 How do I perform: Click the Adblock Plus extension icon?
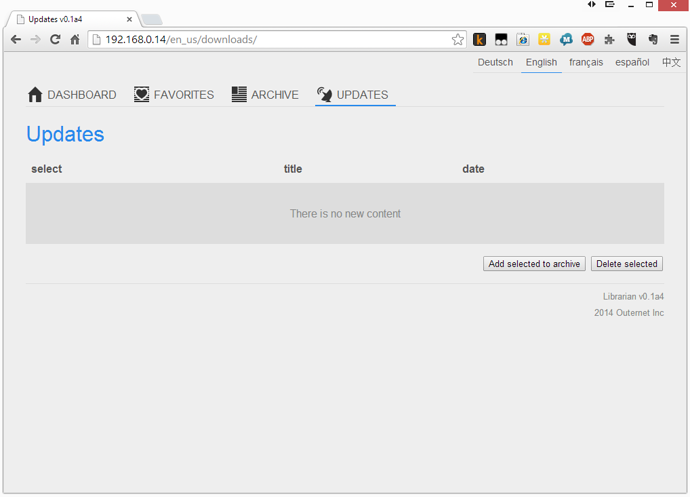click(588, 40)
